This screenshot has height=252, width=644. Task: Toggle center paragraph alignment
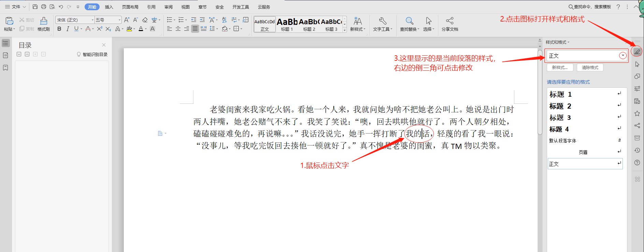(178, 29)
